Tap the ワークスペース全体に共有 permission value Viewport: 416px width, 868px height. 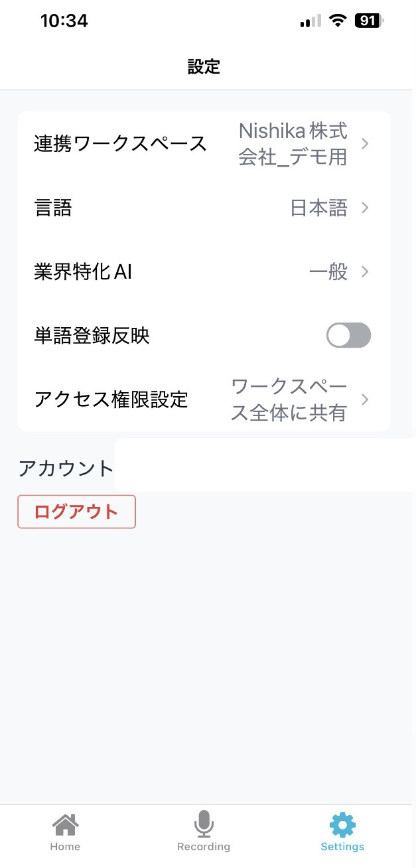[289, 399]
